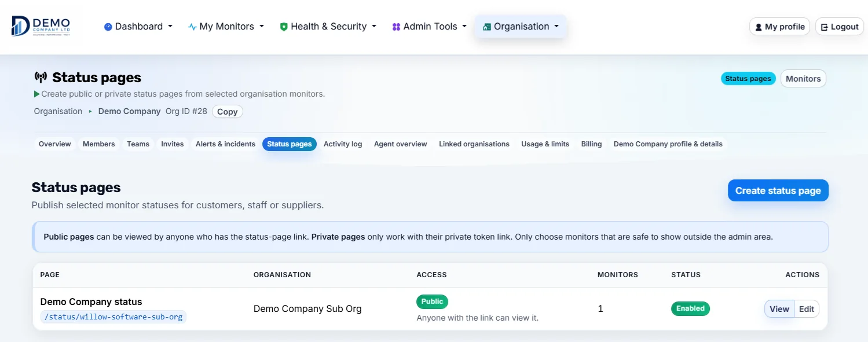Viewport: 868px width, 342px height.
Task: Open the Members tab
Action: 99,144
